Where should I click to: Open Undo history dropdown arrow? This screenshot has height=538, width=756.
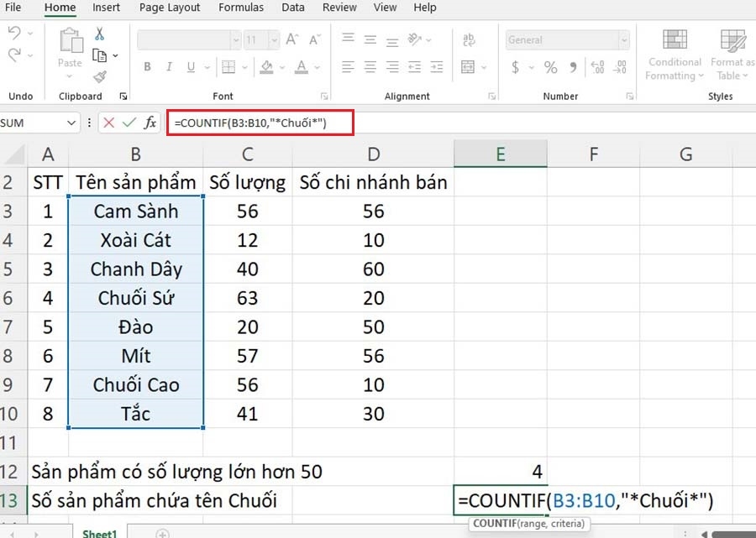pos(30,34)
